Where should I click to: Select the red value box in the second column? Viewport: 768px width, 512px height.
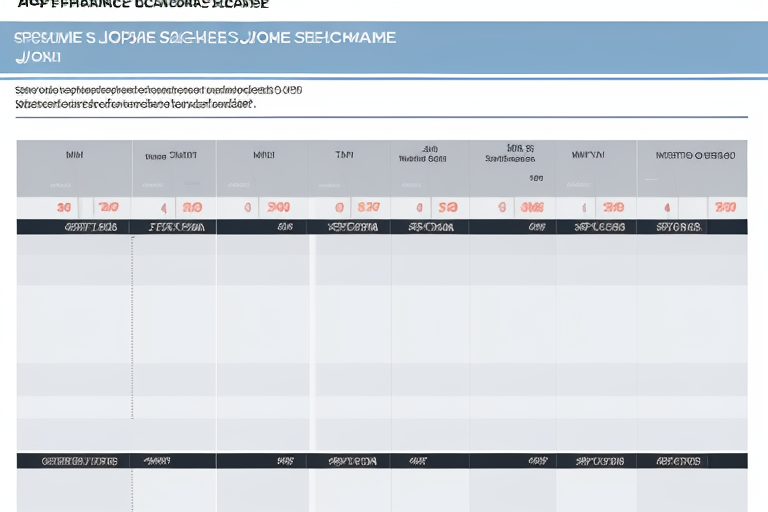coord(190,208)
